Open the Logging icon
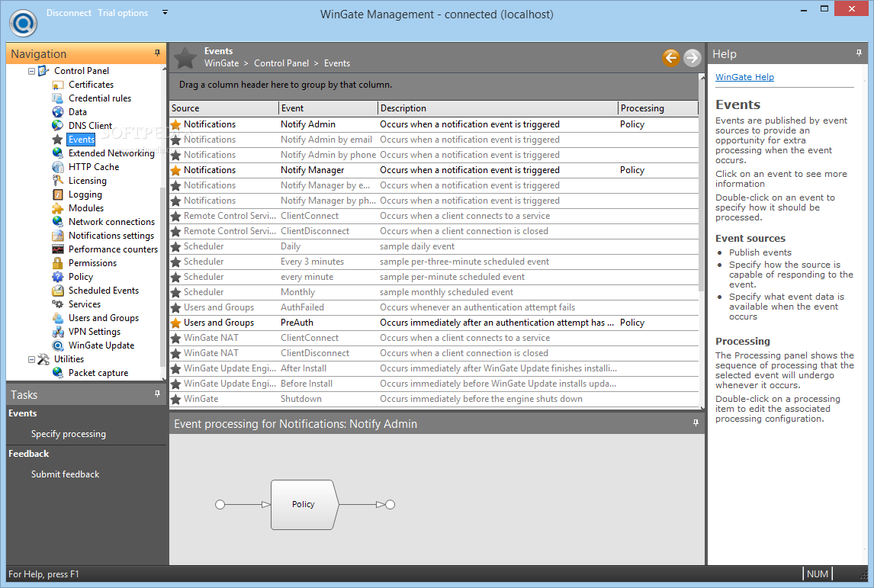Viewport: 874px width, 588px height. coord(57,194)
